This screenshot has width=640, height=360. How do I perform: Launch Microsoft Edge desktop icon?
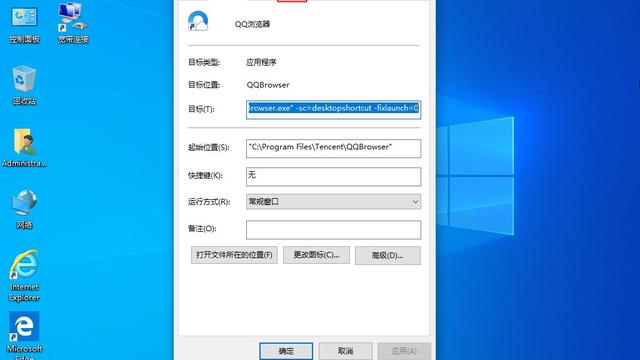click(24, 336)
